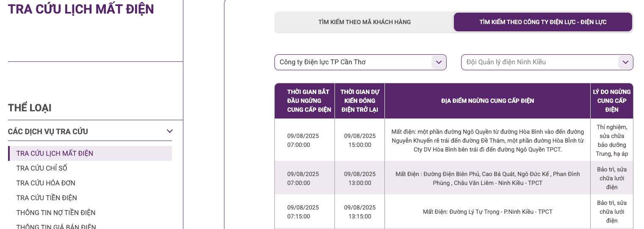Open Thông tin giá bán điện
Screen dimensions: 644x229
coord(56,226)
